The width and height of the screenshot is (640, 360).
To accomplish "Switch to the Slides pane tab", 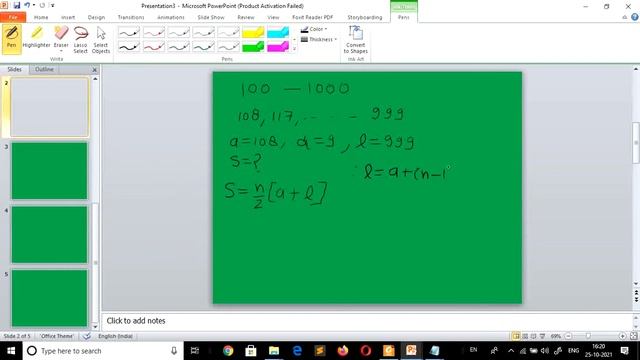I will [x=14, y=69].
